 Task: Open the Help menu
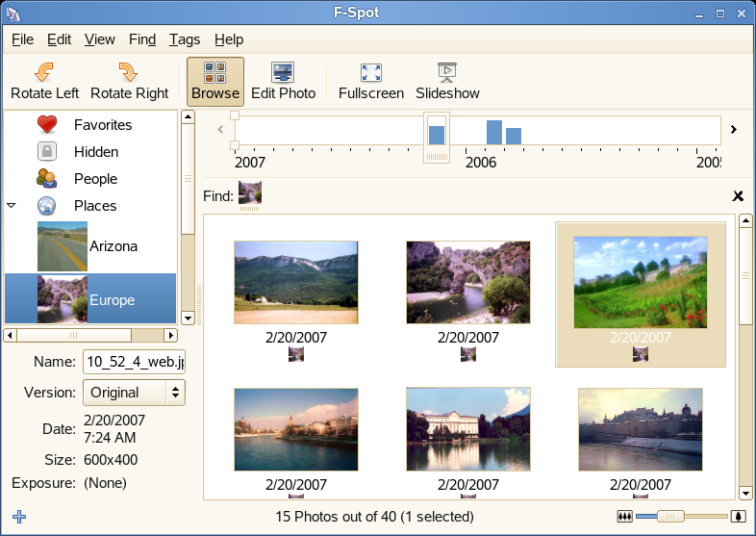click(229, 39)
